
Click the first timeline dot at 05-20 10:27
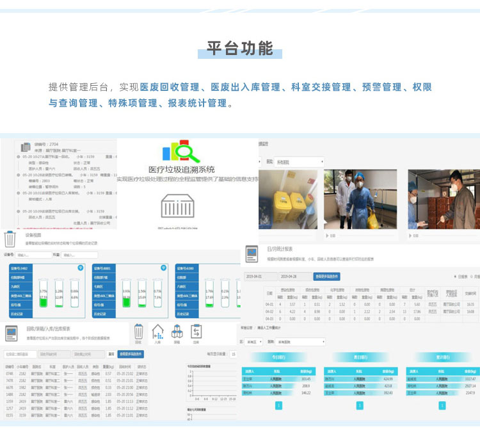[x=19, y=156]
